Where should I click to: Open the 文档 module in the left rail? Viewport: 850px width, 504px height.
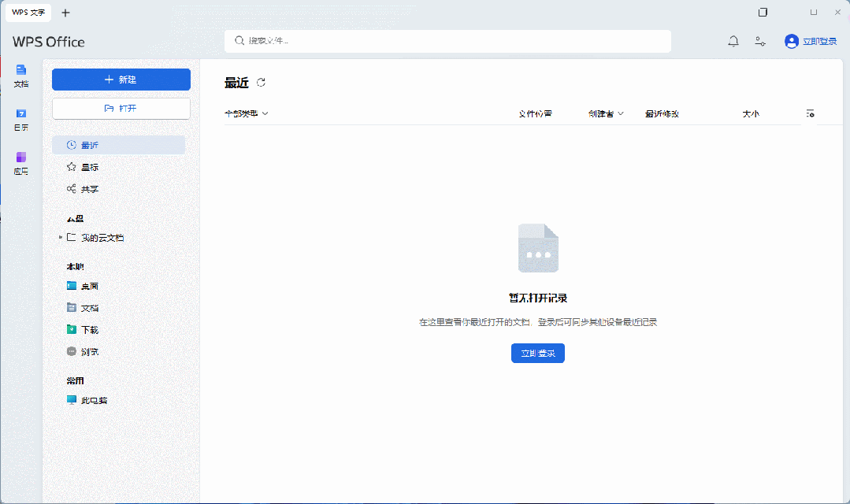point(21,76)
